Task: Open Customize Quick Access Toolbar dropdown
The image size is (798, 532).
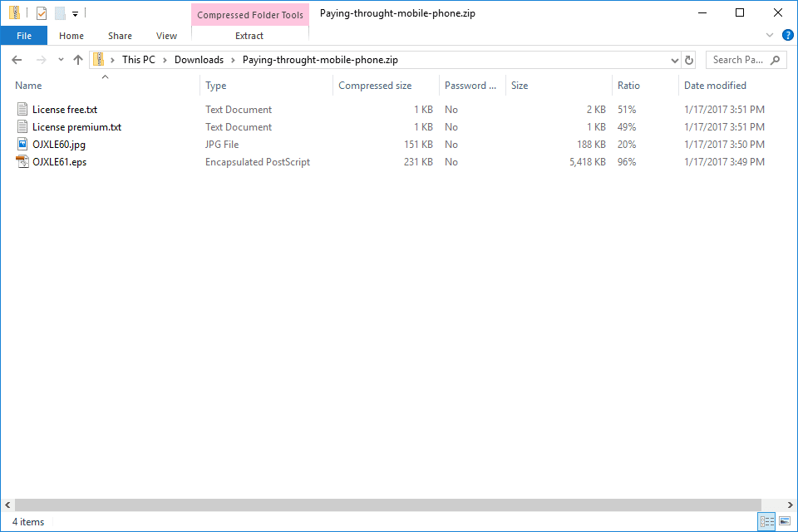Action: [x=75, y=13]
